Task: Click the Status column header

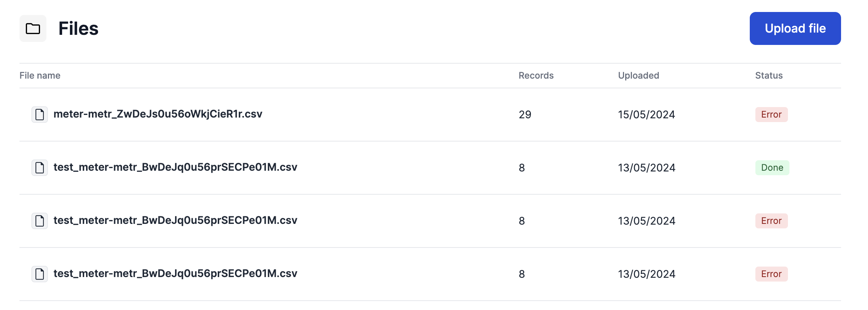Action: click(x=768, y=76)
